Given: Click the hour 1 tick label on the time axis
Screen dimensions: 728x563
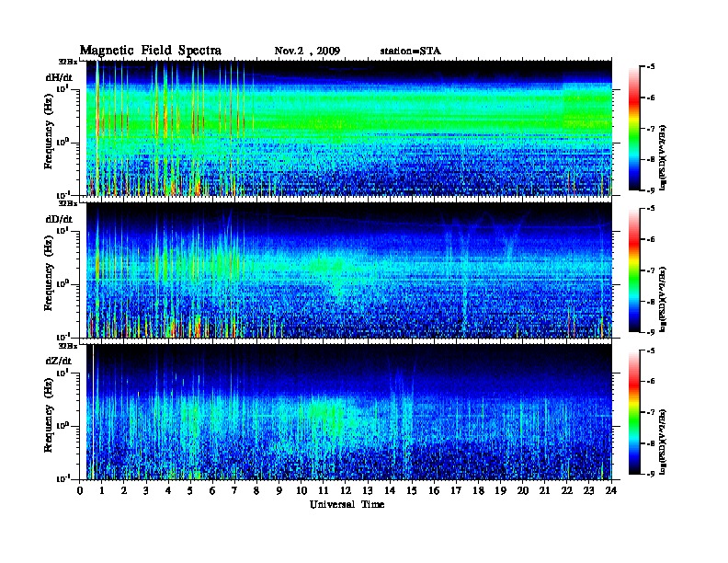Looking at the screenshot, I should point(102,490).
